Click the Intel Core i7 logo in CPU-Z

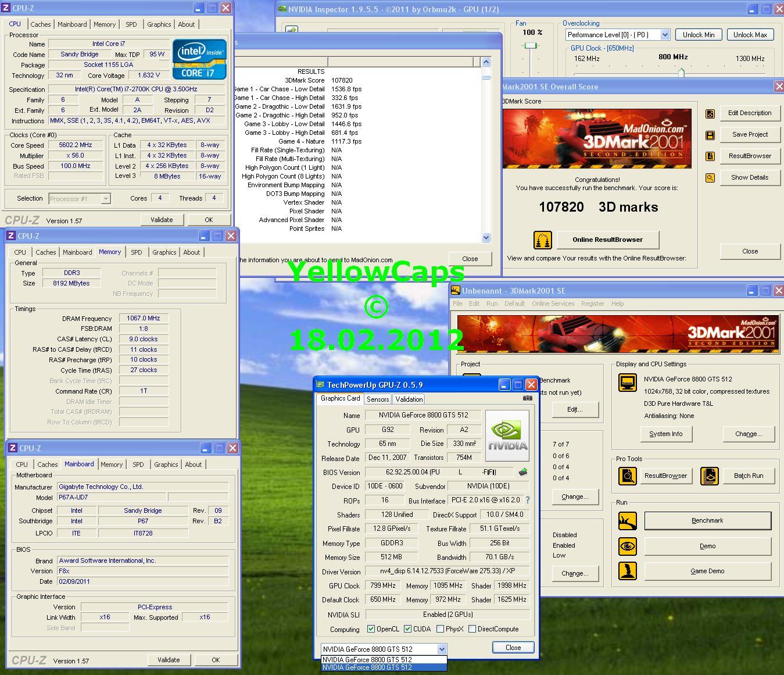tap(199, 59)
